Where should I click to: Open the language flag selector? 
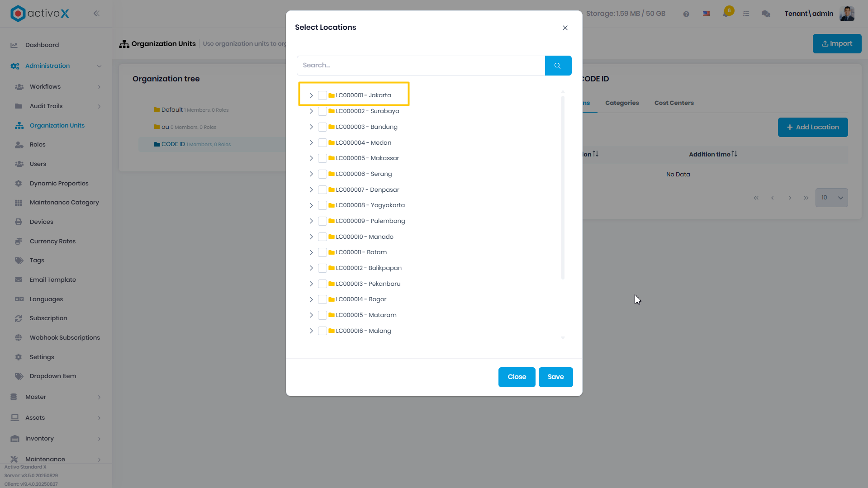(706, 14)
